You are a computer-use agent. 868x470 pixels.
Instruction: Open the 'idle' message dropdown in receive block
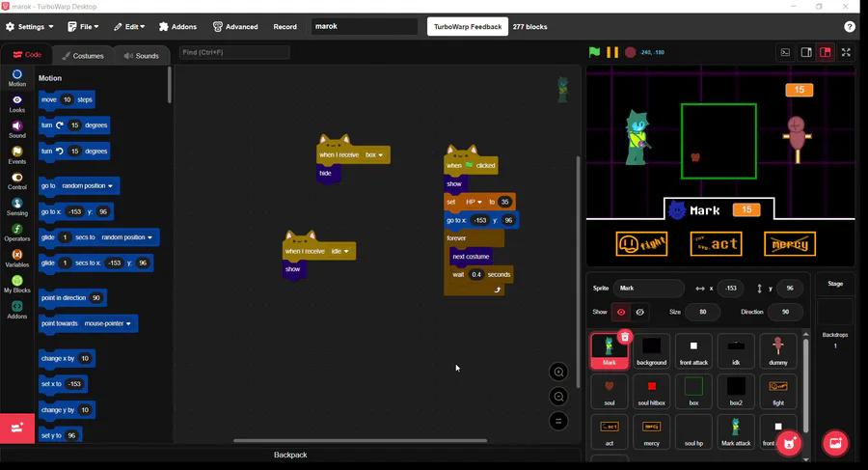pos(339,251)
